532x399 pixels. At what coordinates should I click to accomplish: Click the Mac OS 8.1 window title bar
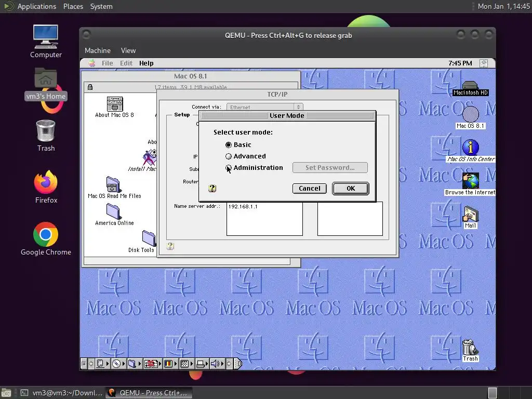[x=190, y=76]
